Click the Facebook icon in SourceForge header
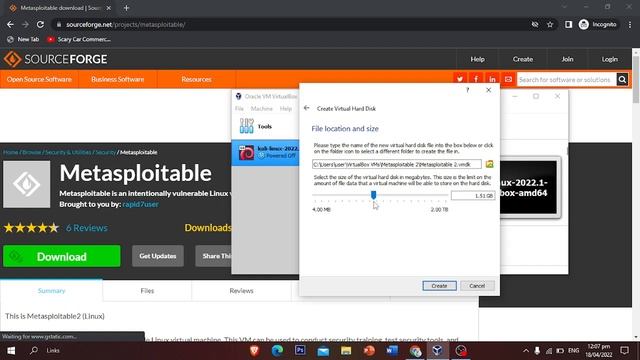Image resolution: width=640 pixels, height=360 pixels. click(x=476, y=79)
